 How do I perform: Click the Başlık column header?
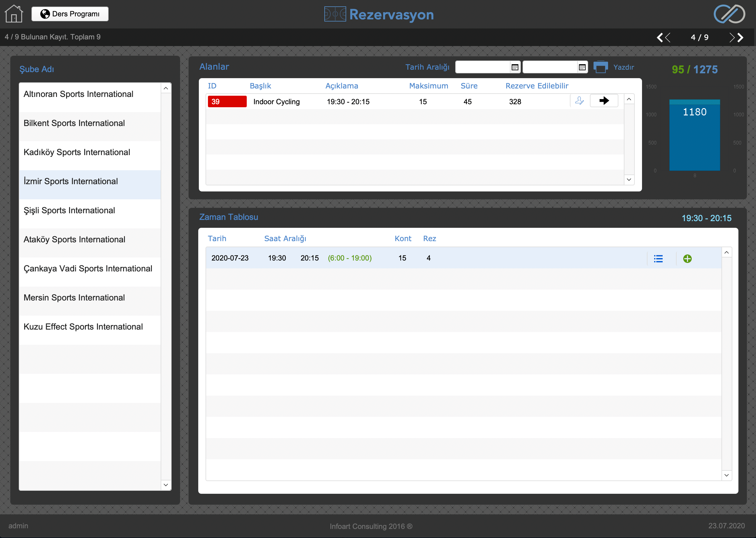pos(260,86)
